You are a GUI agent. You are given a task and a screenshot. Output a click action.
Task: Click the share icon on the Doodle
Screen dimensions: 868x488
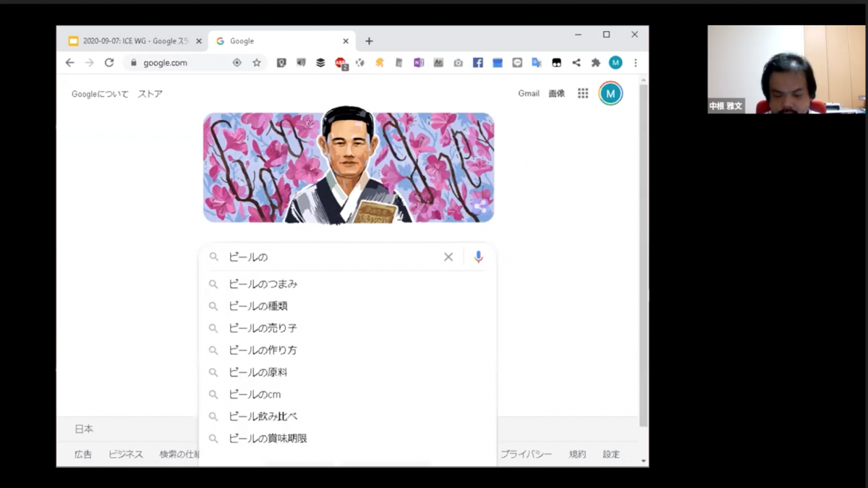pos(479,207)
